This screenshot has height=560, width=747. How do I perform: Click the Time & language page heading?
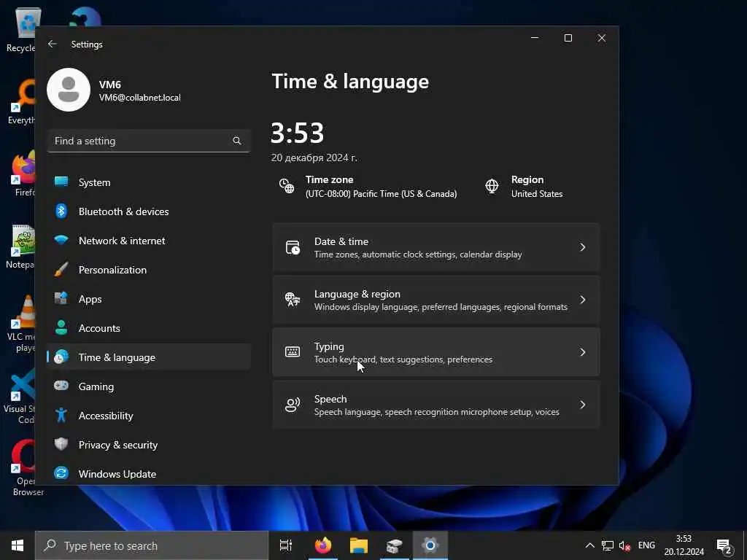[350, 82]
